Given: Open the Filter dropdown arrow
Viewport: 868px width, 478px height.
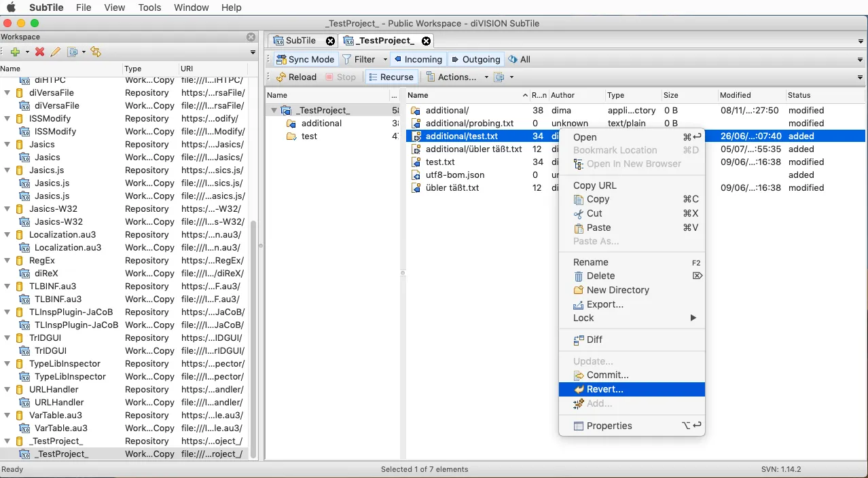Looking at the screenshot, I should (x=384, y=59).
